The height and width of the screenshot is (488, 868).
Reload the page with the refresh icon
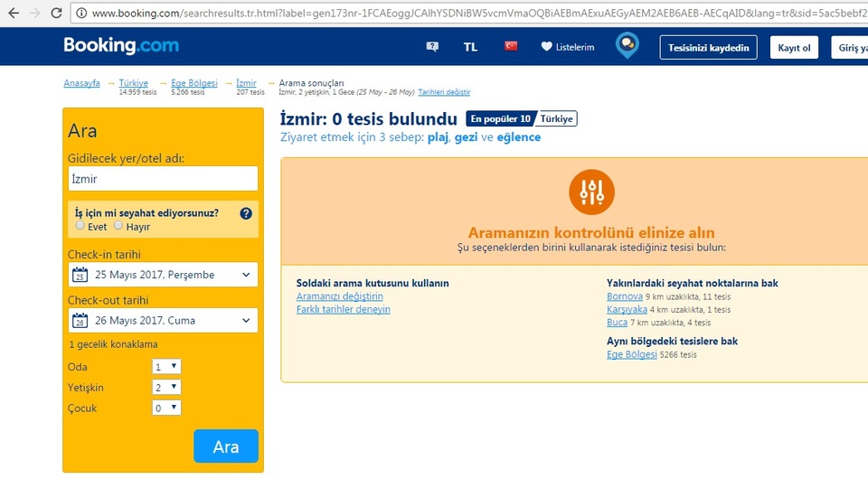click(56, 14)
